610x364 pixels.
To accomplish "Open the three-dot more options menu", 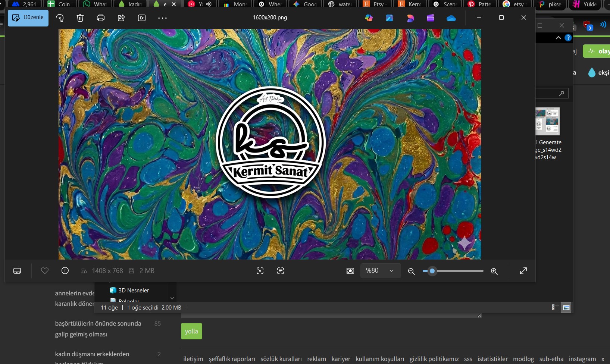I will tap(162, 18).
